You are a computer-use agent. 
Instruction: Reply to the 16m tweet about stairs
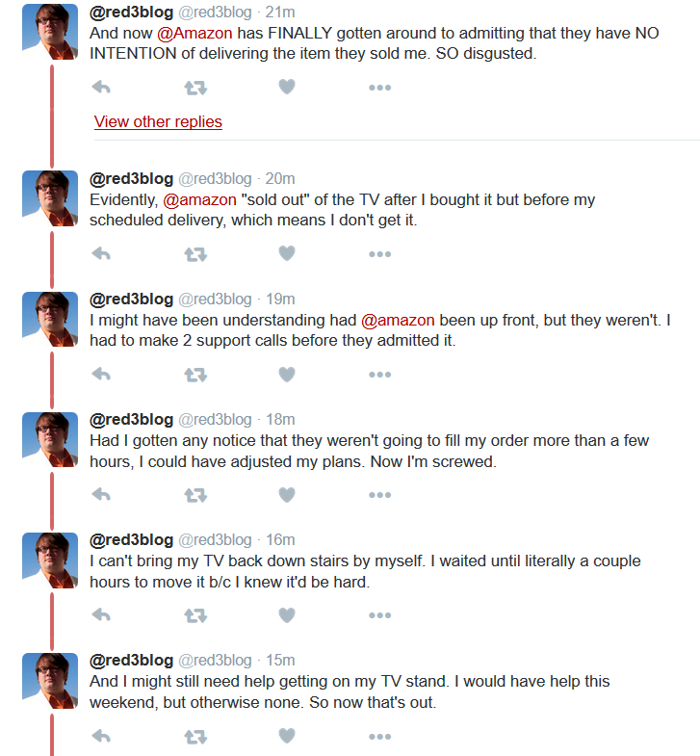click(101, 614)
